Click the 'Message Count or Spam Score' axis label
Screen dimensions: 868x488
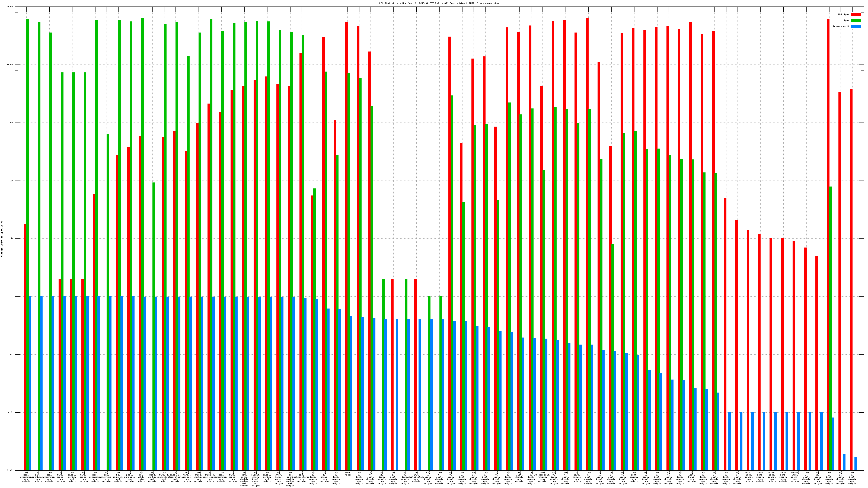2,239
